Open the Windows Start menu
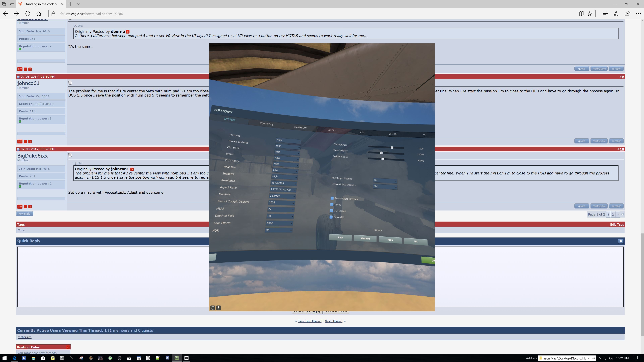 [5, 358]
